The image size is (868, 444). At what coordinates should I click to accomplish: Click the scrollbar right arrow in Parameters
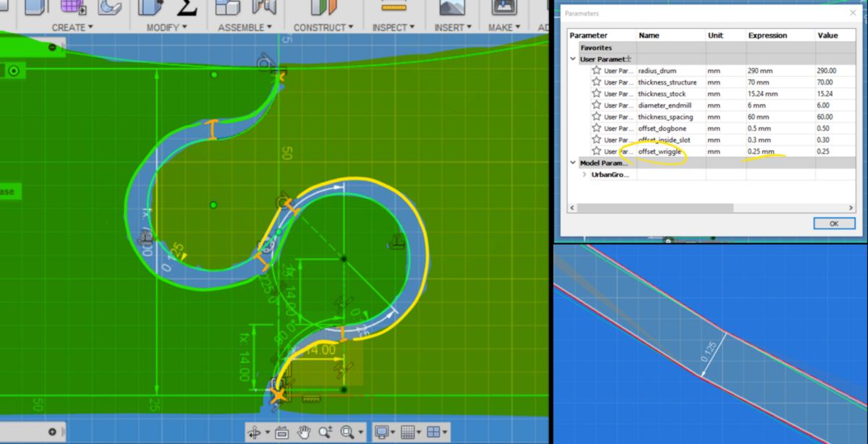click(851, 208)
